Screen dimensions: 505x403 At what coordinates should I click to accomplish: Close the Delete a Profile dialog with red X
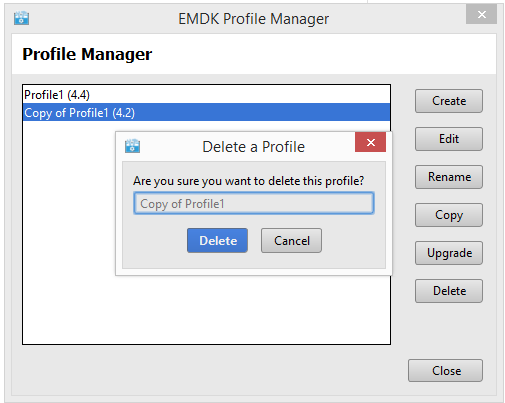click(x=370, y=142)
